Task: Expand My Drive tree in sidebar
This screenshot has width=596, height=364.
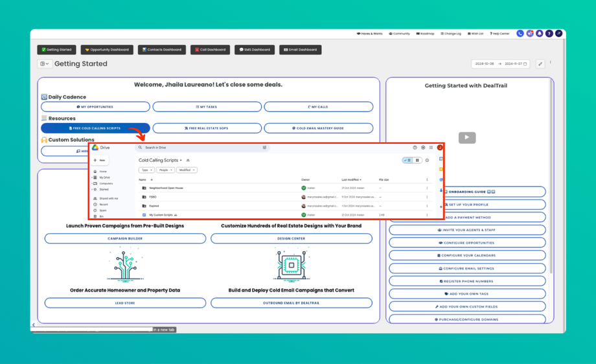Action: [x=93, y=177]
